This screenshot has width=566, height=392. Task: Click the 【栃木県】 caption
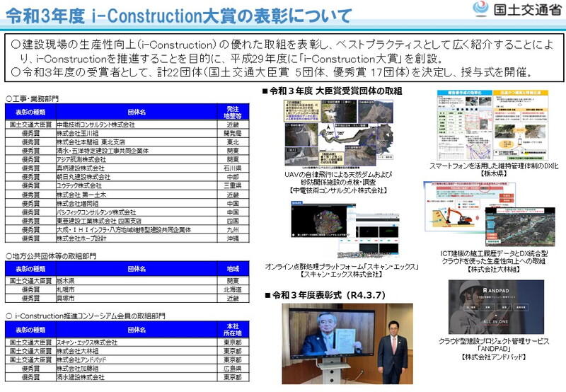[493, 173]
